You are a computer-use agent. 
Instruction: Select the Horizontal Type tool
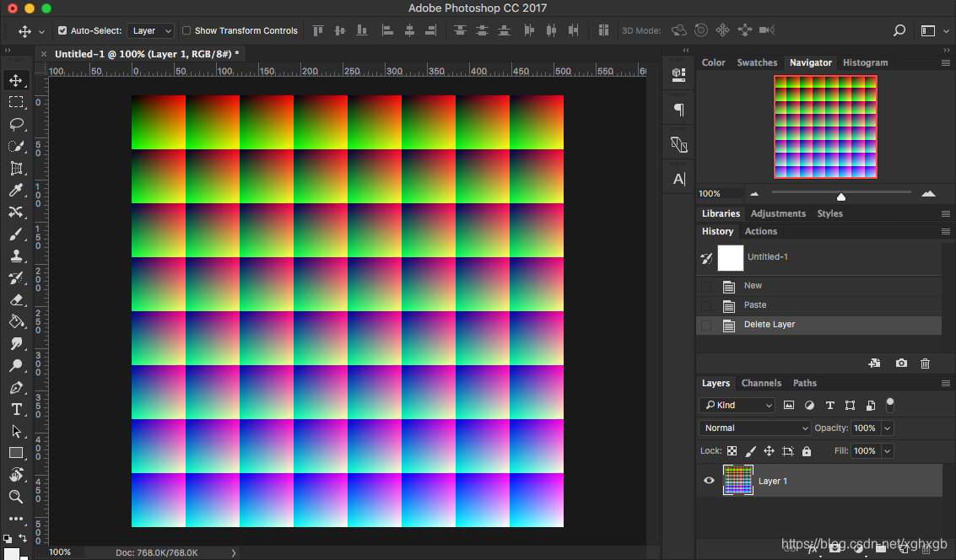coord(16,409)
